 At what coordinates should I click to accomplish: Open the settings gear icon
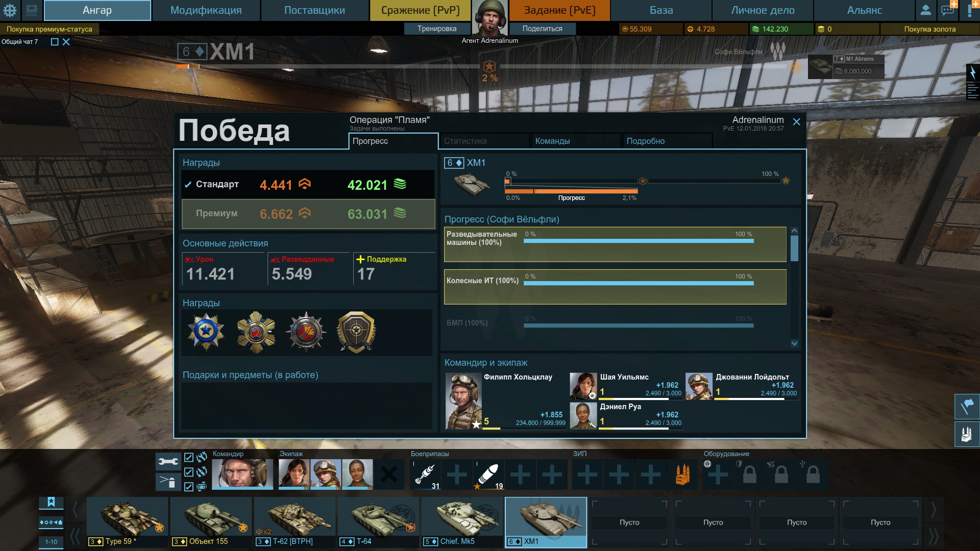10,10
